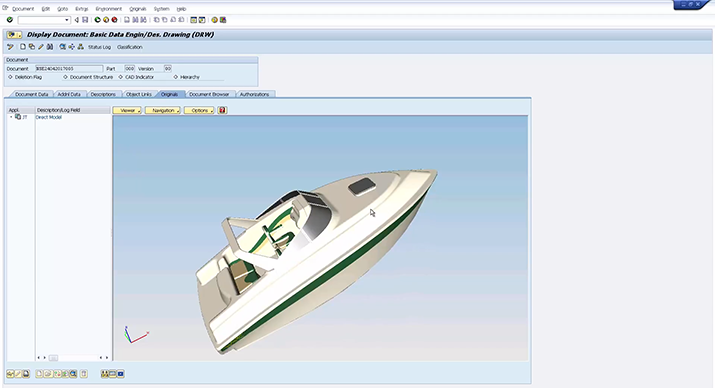The width and height of the screenshot is (715, 388).
Task: Open the System menu
Action: (x=161, y=9)
